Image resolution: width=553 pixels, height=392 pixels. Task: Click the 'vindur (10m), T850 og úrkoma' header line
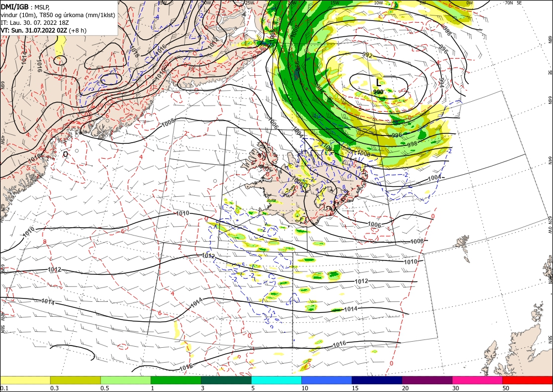click(x=58, y=15)
